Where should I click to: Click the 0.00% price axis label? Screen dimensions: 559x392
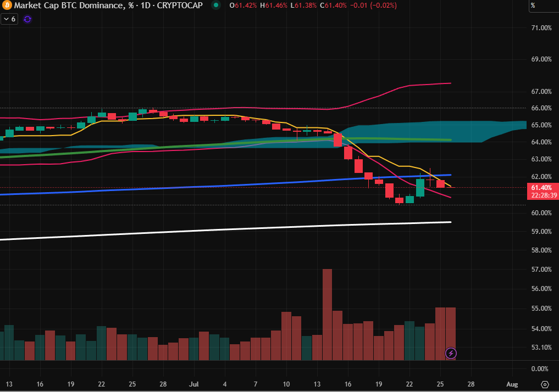click(x=540, y=369)
